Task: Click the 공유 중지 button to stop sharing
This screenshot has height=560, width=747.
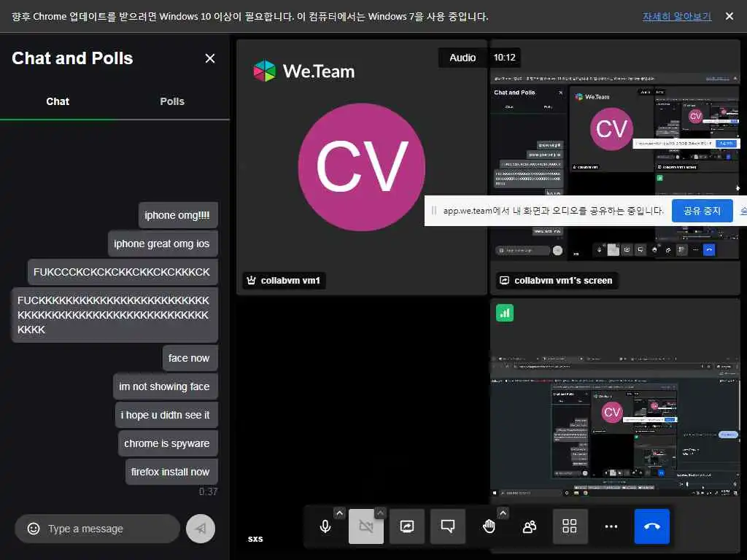Action: click(x=702, y=211)
